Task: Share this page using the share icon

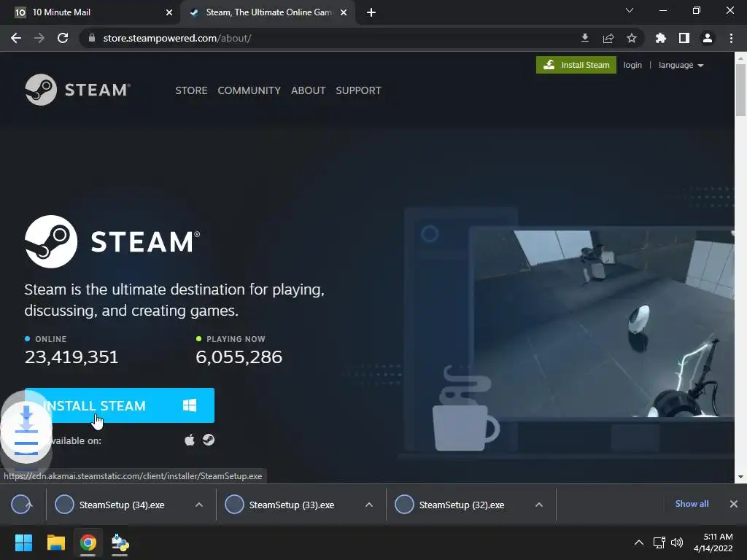Action: click(x=608, y=38)
